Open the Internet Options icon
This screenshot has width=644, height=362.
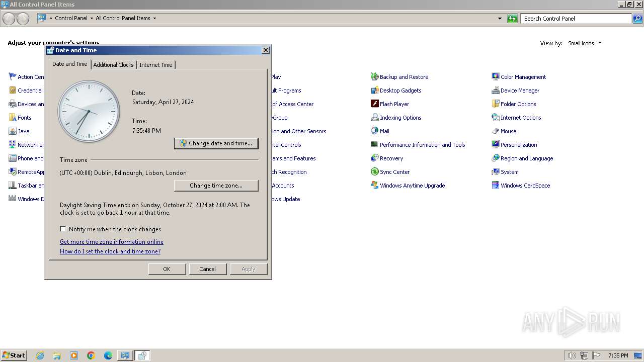coord(496,118)
